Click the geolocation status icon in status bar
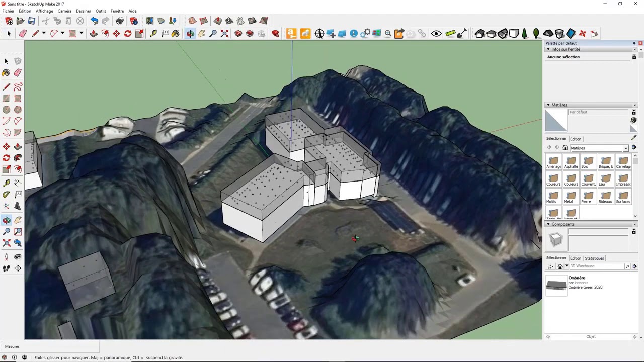Viewport: 644px width, 362px height. 5,357
